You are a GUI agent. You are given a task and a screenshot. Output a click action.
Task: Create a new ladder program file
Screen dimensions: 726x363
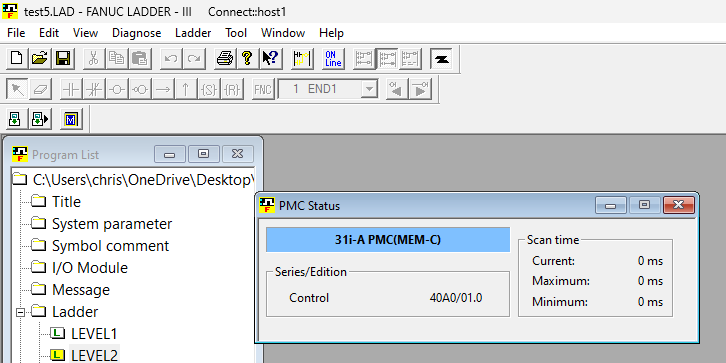[x=17, y=58]
